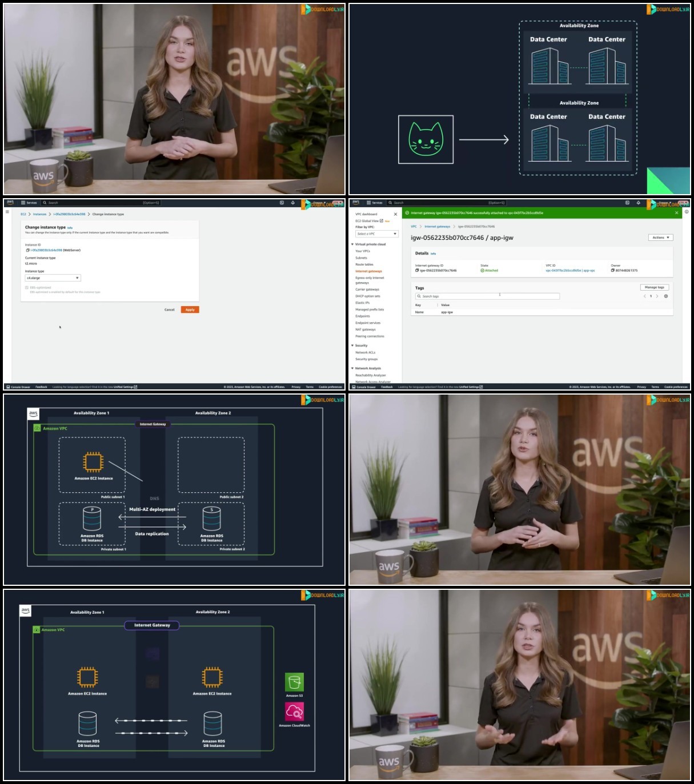
Task: Click the Info link beside Change instance type
Action: pyautogui.click(x=70, y=228)
